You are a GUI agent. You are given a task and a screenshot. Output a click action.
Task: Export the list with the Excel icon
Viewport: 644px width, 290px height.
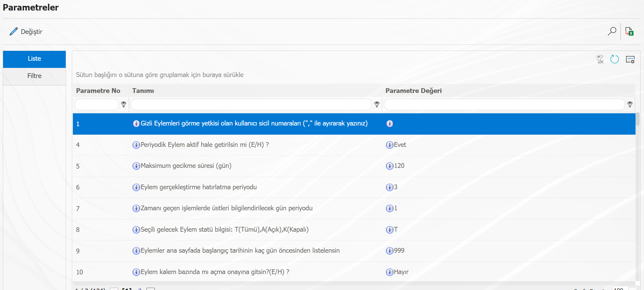click(x=629, y=31)
